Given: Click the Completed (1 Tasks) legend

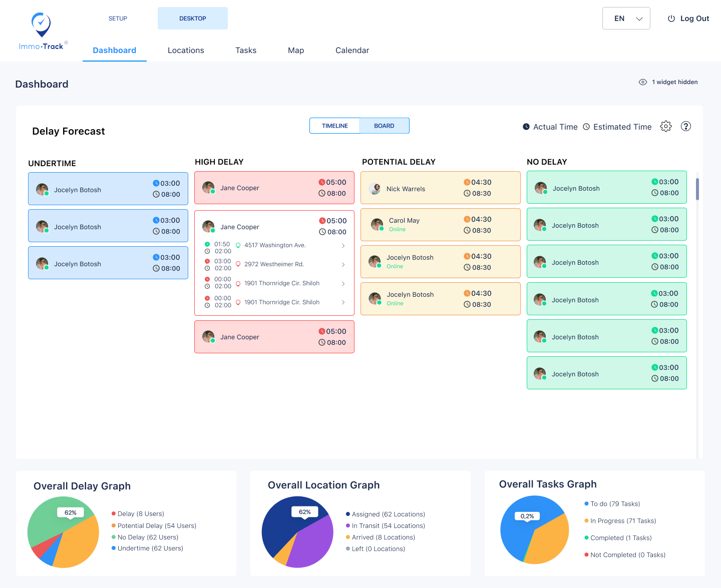Looking at the screenshot, I should click(x=618, y=538).
